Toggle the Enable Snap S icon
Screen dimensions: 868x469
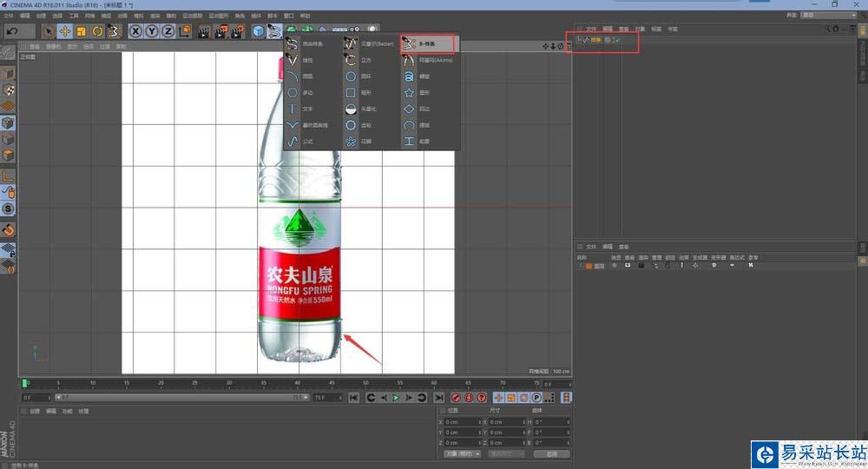[x=8, y=208]
